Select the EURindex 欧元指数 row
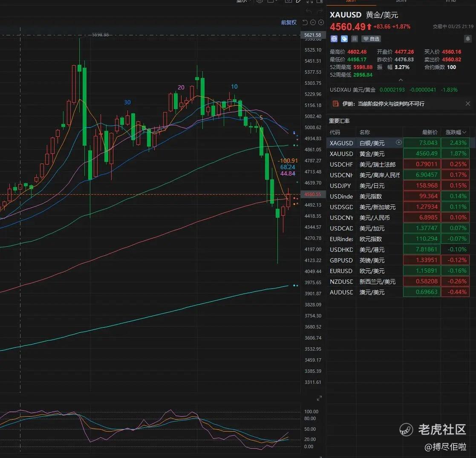476x458 pixels. pos(398,239)
